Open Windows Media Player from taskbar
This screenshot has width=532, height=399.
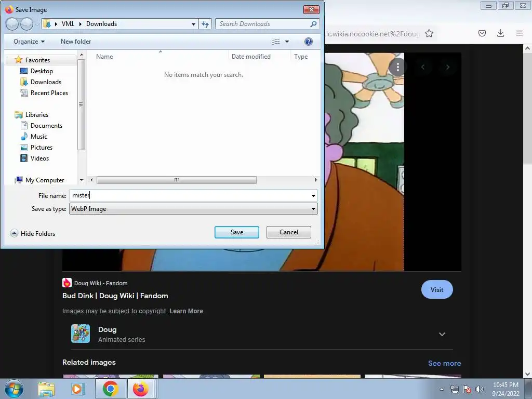(x=77, y=389)
